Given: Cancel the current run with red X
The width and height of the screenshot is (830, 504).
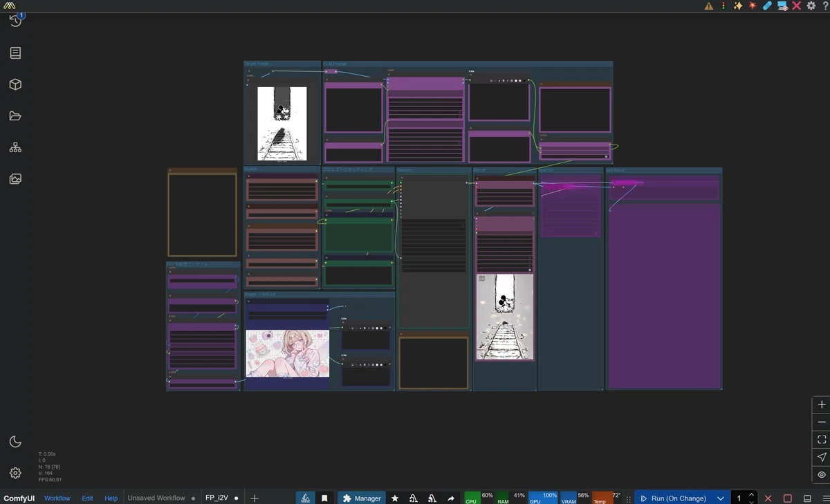Looking at the screenshot, I should pyautogui.click(x=768, y=498).
